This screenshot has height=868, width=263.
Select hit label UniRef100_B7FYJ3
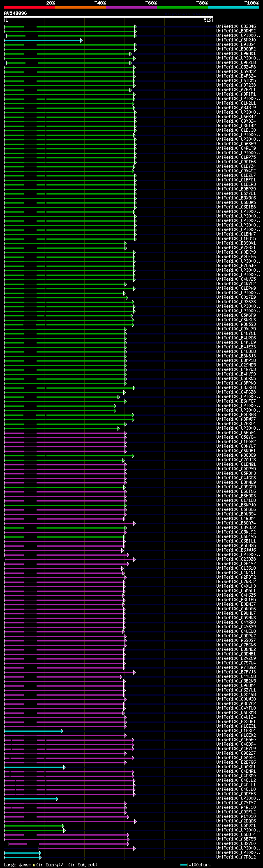(236, 672)
